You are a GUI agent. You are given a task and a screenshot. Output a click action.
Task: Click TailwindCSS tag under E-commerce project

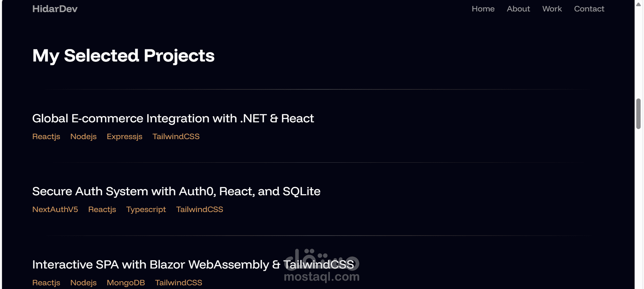176,136
